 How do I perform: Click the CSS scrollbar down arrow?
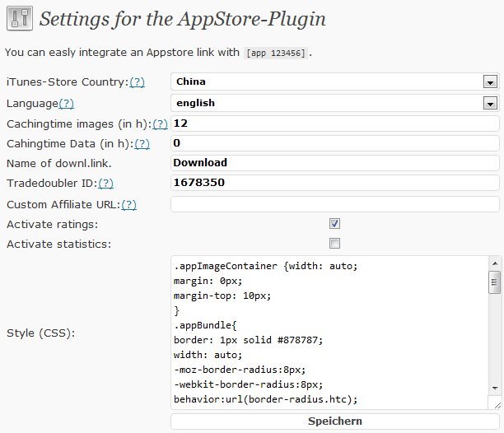[x=495, y=389]
